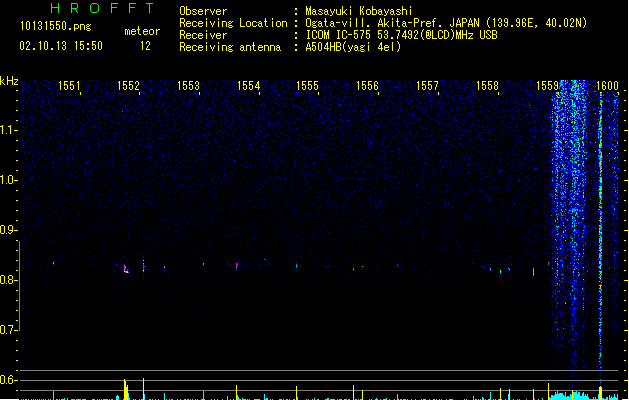Click the Receiving Location label

(x=233, y=23)
